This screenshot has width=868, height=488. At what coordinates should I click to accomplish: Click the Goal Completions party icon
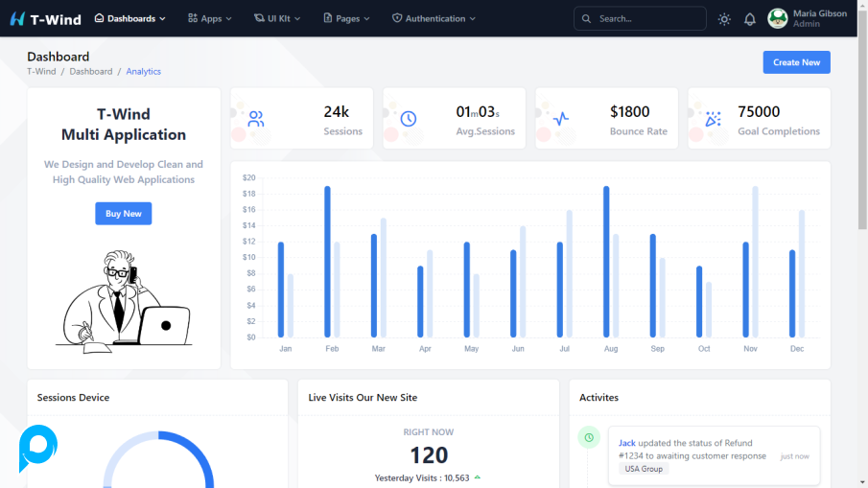(x=713, y=118)
